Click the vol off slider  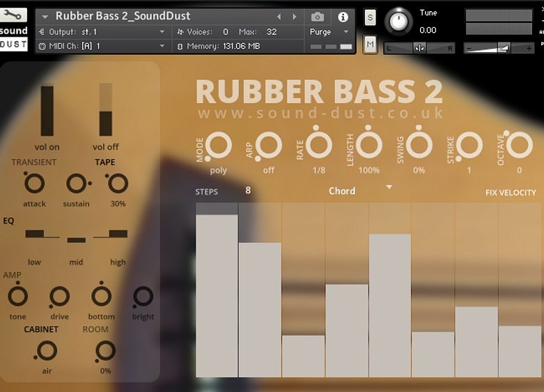[x=106, y=110]
